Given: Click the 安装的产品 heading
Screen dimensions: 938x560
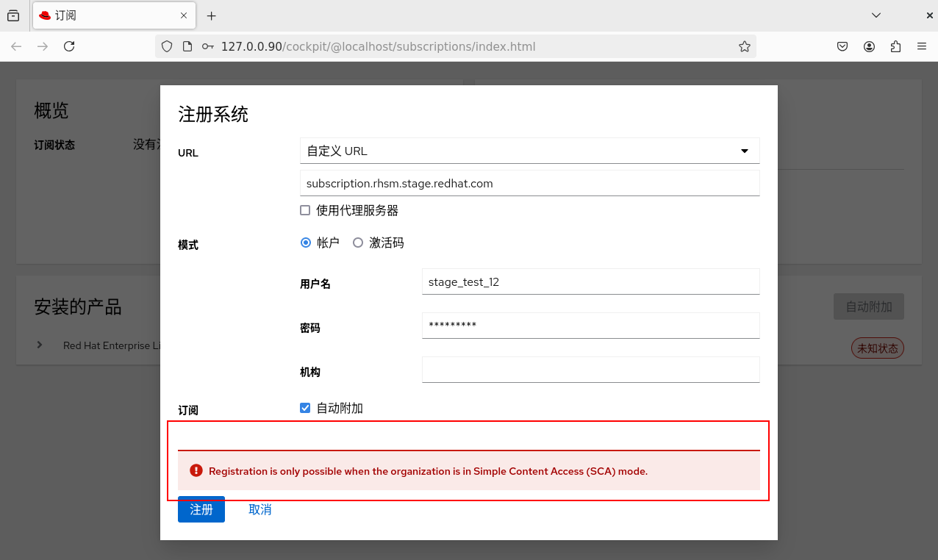Looking at the screenshot, I should [78, 306].
